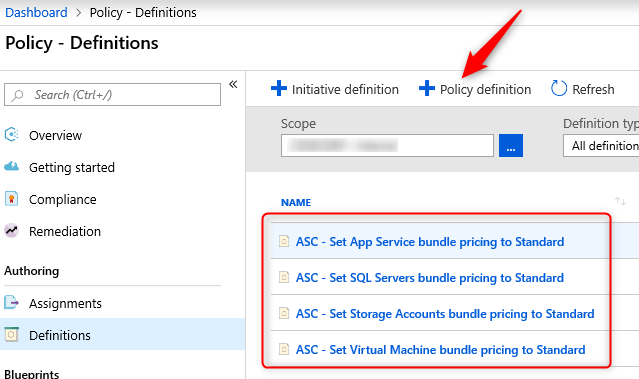The image size is (639, 379).
Task: Toggle sort order arrows beside NAME
Action: click(620, 201)
